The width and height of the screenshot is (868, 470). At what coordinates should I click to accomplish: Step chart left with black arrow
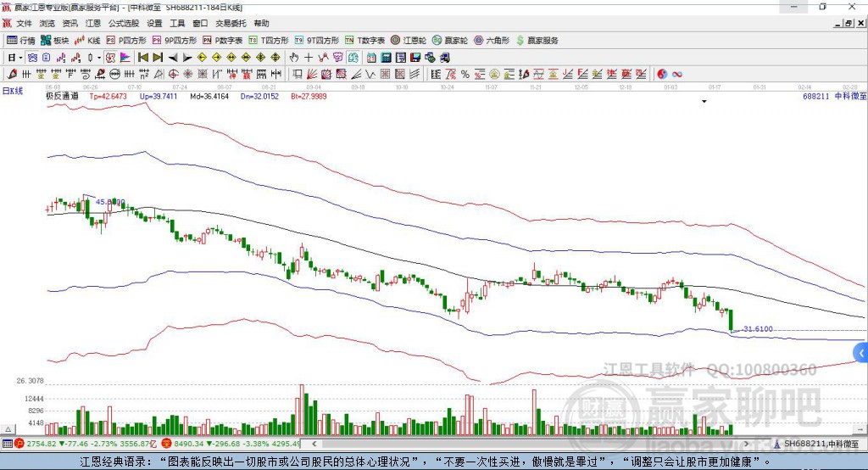point(173,58)
